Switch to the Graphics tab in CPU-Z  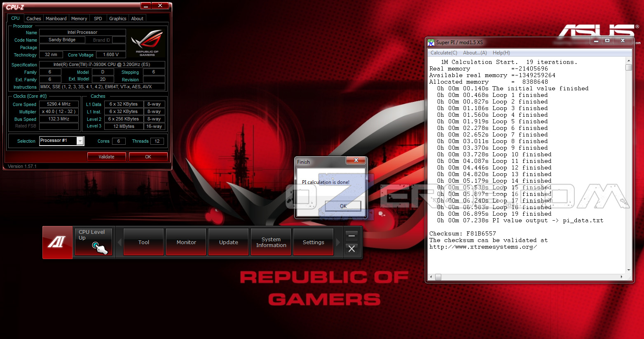[118, 19]
